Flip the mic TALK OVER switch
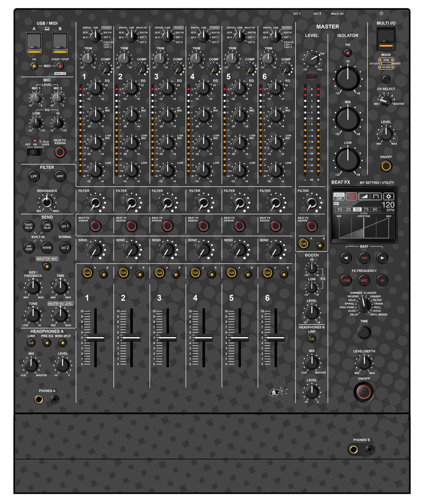The height and width of the screenshot is (504, 424). click(34, 152)
